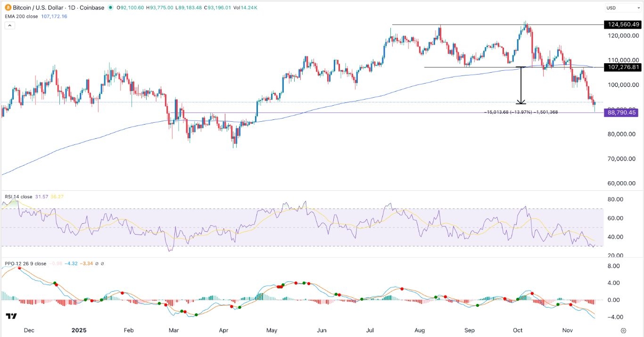Viewport: 644px width, 337px height.
Task: Click the Bitcoin / U.S. Dollar symbol name
Action: (39, 8)
